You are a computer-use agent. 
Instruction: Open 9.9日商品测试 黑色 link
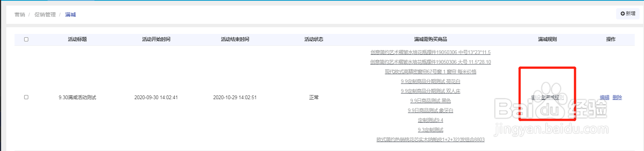431,101
